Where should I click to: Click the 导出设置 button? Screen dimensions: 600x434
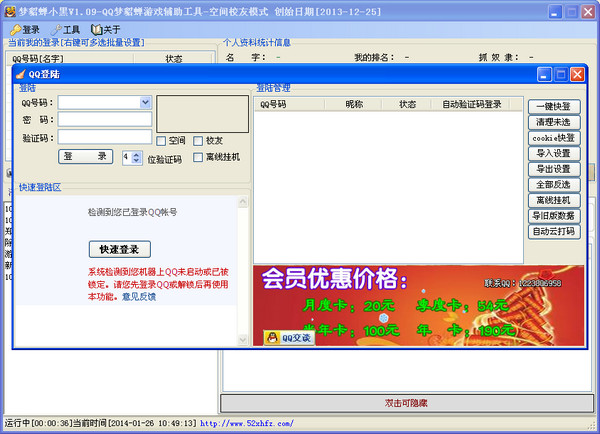coord(554,169)
